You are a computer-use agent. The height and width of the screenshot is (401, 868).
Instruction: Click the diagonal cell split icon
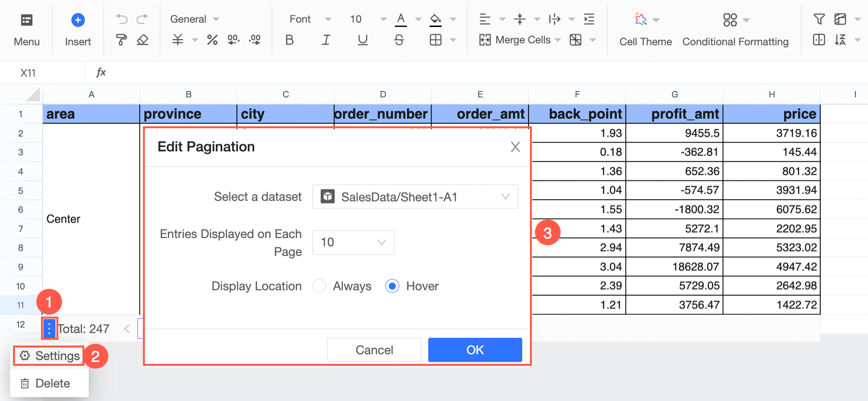[575, 40]
